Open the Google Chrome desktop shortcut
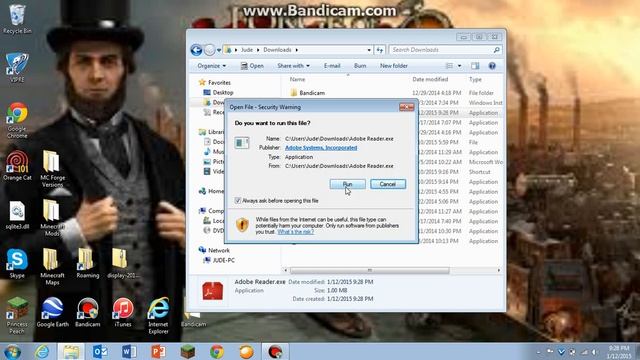 17,120
